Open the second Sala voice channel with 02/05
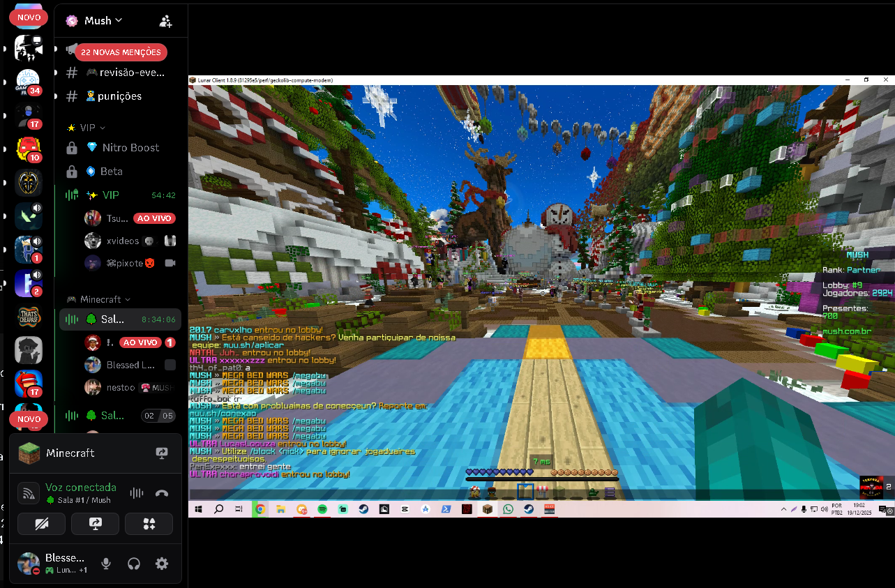Viewport: 895px width, 588px height. point(120,416)
